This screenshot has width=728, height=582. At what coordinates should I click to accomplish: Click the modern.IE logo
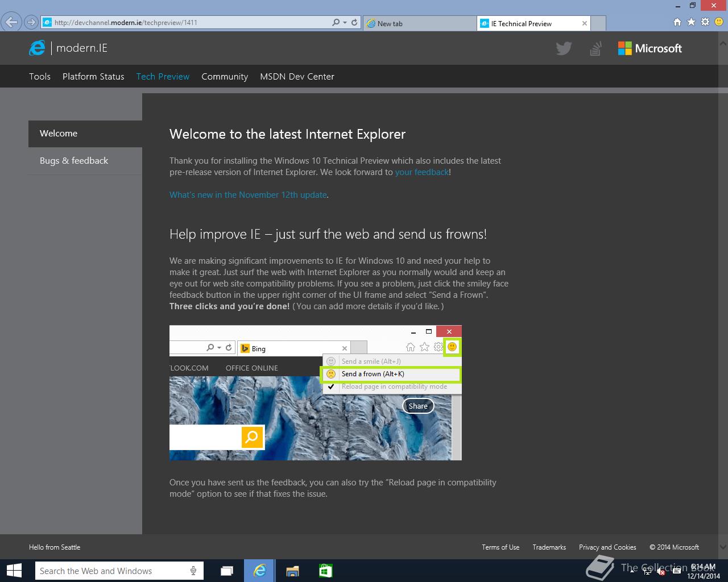(68, 48)
